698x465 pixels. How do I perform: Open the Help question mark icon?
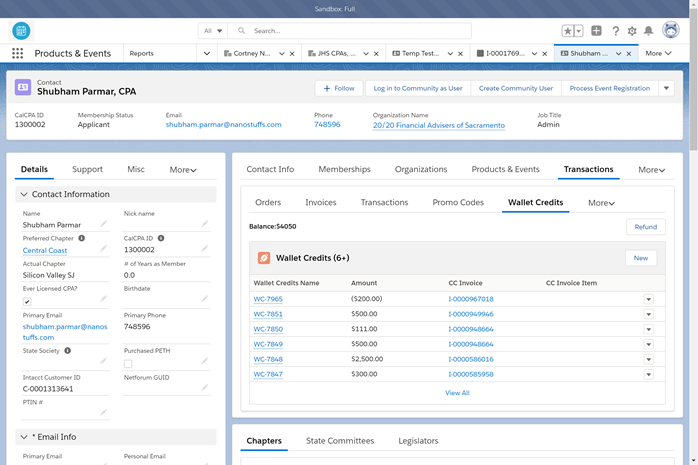[615, 31]
